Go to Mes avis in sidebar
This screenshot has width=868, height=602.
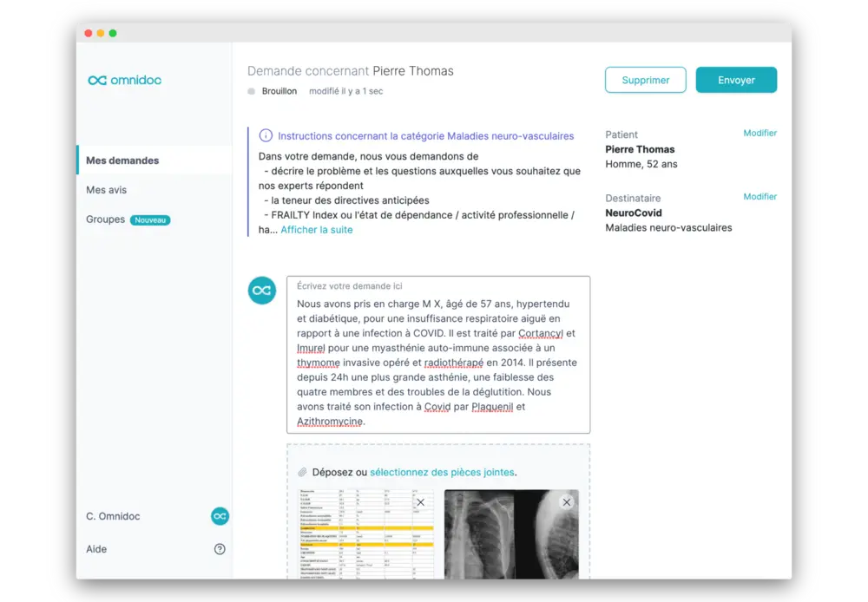tap(107, 190)
